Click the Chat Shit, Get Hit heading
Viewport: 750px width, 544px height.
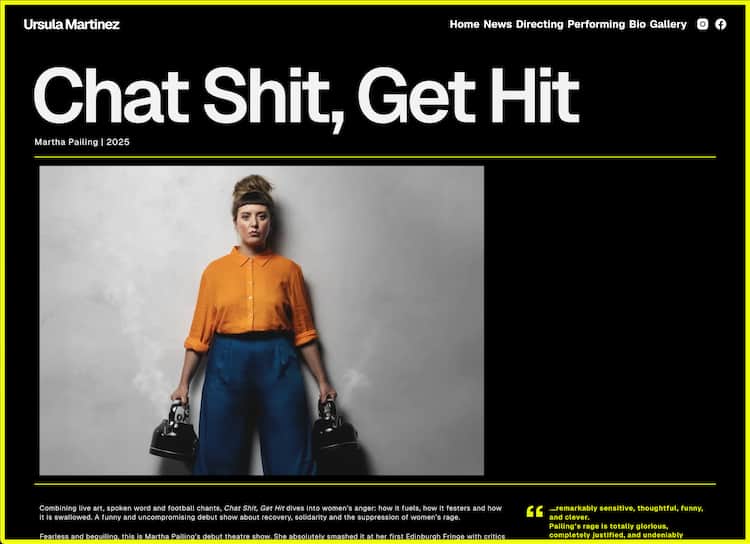coord(306,95)
